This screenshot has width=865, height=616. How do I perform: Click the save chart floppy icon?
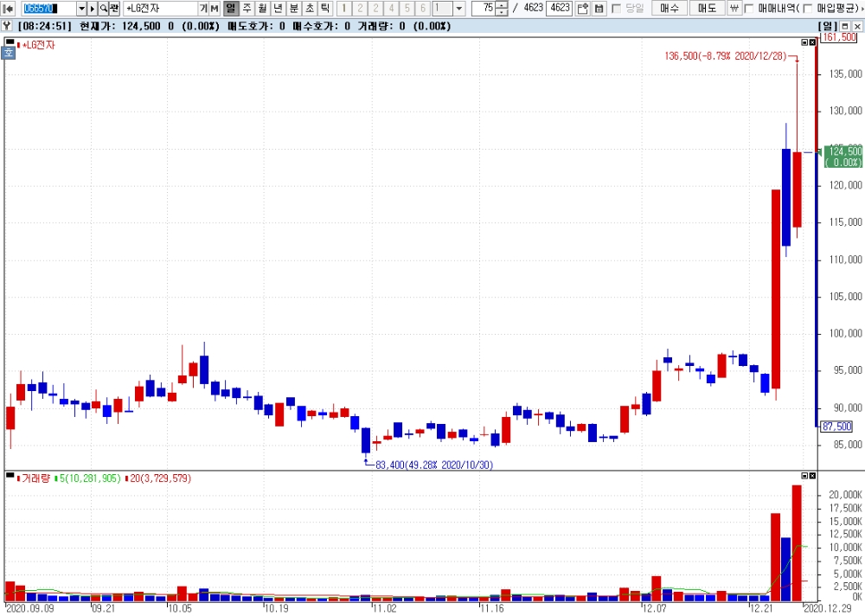(599, 9)
